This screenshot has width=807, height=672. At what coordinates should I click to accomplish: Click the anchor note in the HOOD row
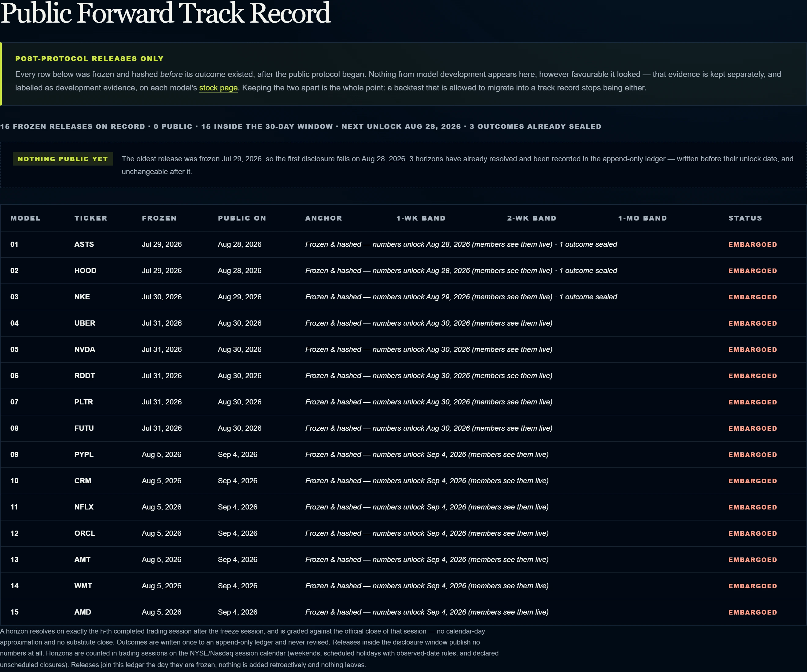coord(461,271)
